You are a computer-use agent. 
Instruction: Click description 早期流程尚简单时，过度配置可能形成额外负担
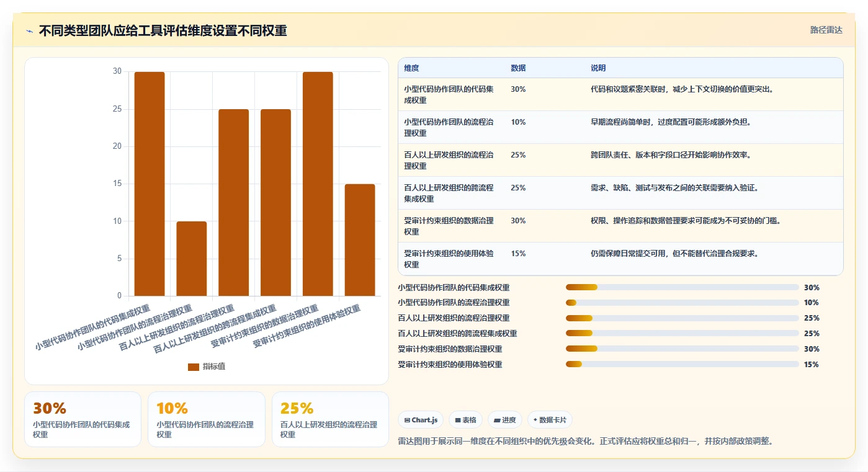pos(671,122)
